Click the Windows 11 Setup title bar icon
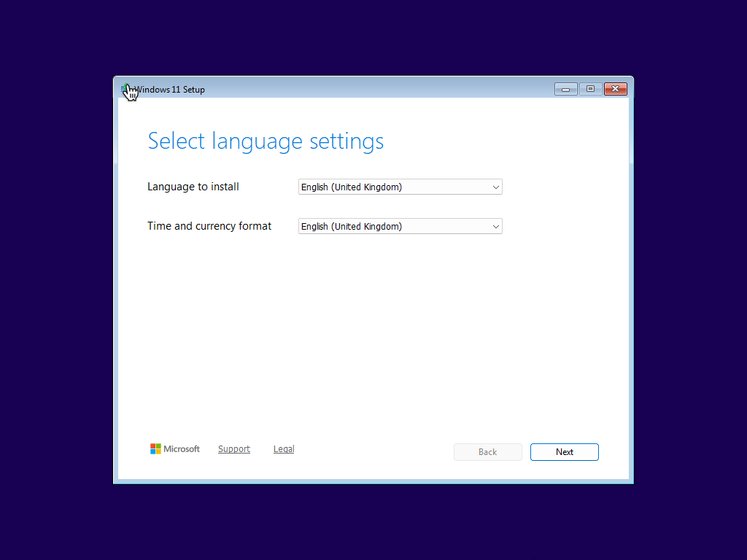The height and width of the screenshot is (560, 747). click(124, 89)
